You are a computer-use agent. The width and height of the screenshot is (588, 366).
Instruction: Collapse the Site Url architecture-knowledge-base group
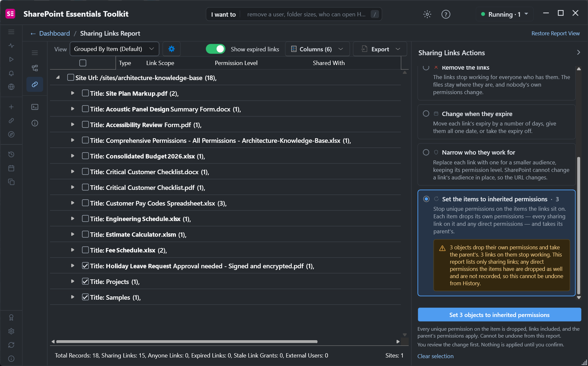tap(58, 77)
